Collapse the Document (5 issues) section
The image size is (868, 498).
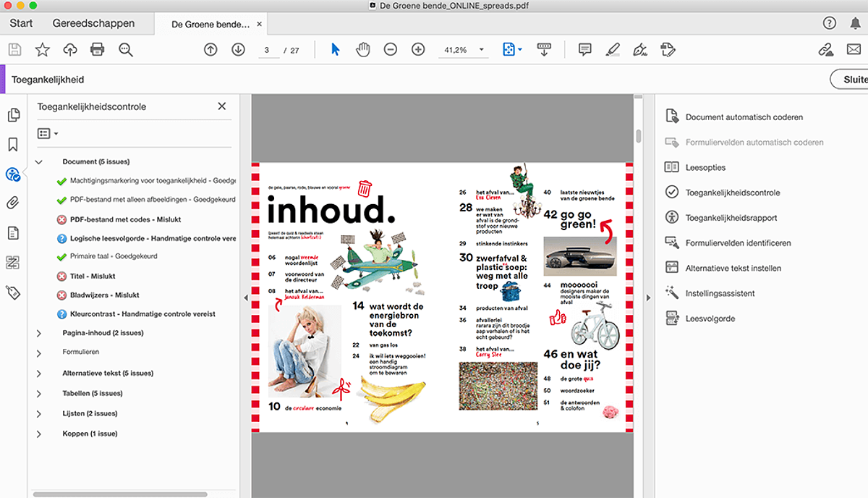click(x=39, y=162)
